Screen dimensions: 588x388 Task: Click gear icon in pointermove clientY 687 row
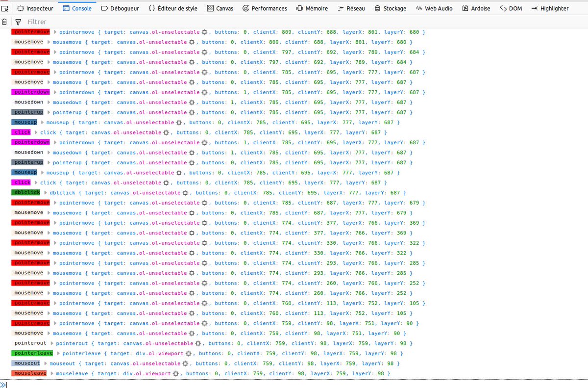point(204,203)
